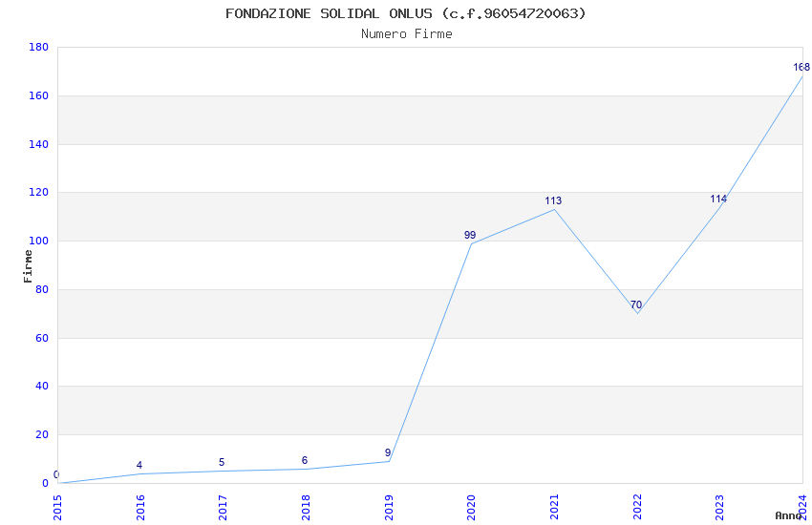812x525 pixels.
Task: Click the Firme y-axis label
Action: point(28,266)
